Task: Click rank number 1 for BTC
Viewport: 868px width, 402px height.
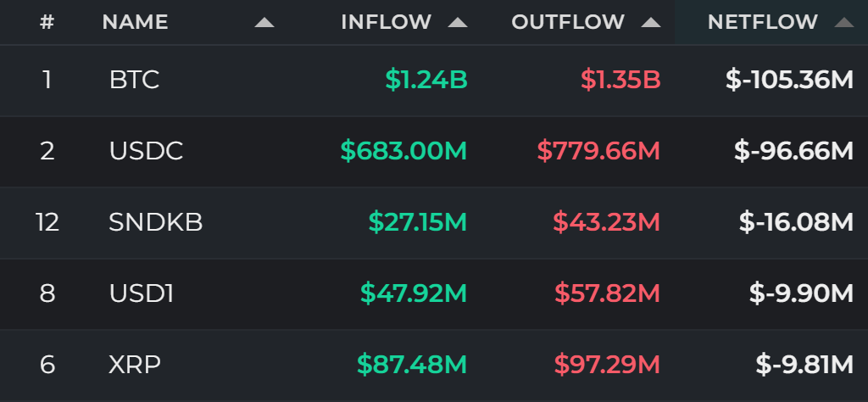Action: (x=47, y=81)
